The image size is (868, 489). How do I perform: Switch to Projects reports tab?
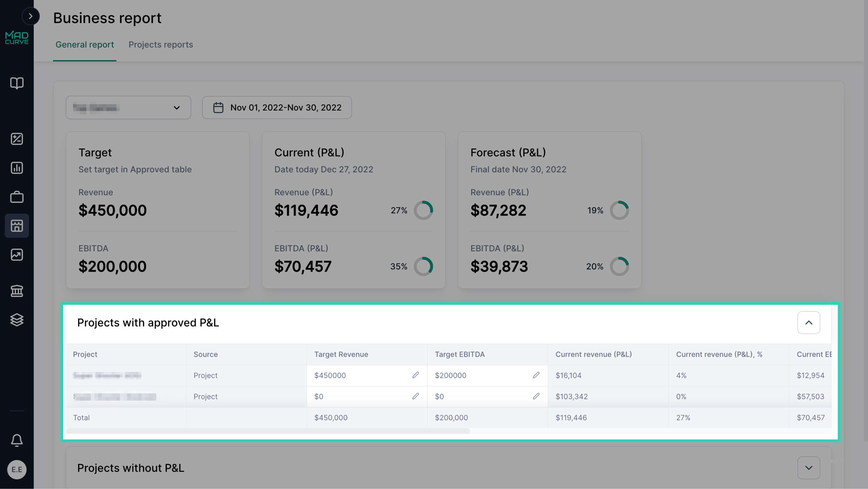tap(161, 44)
